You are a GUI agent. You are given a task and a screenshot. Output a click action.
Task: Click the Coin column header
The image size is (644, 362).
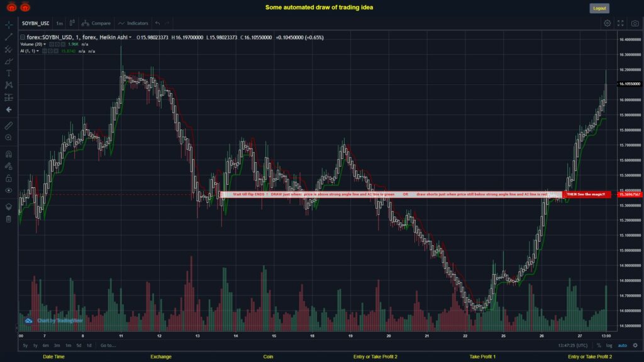pos(268,357)
